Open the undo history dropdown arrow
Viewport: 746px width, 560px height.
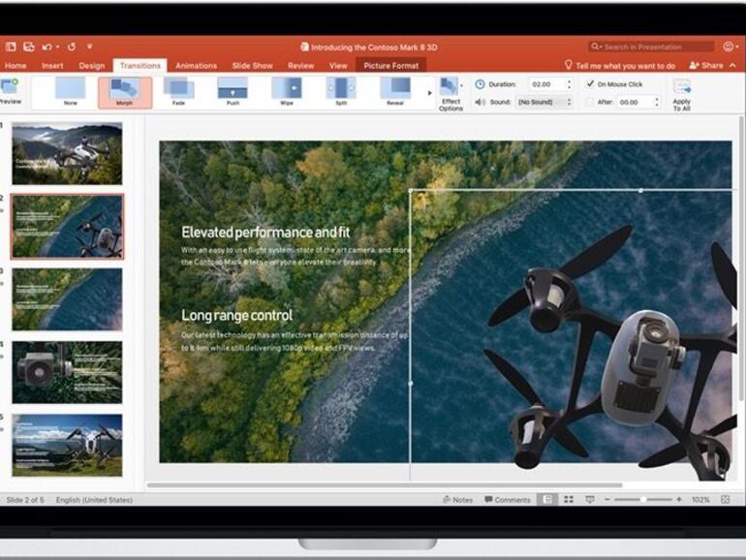[x=57, y=47]
